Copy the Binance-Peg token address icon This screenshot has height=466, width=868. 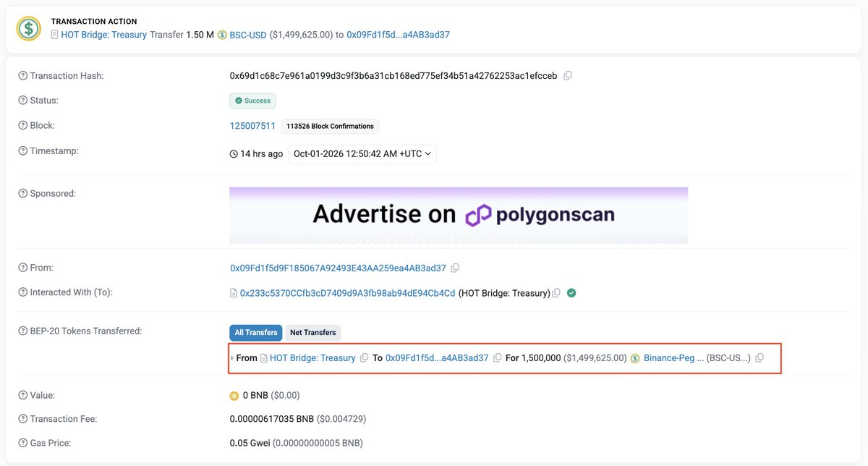tap(759, 358)
